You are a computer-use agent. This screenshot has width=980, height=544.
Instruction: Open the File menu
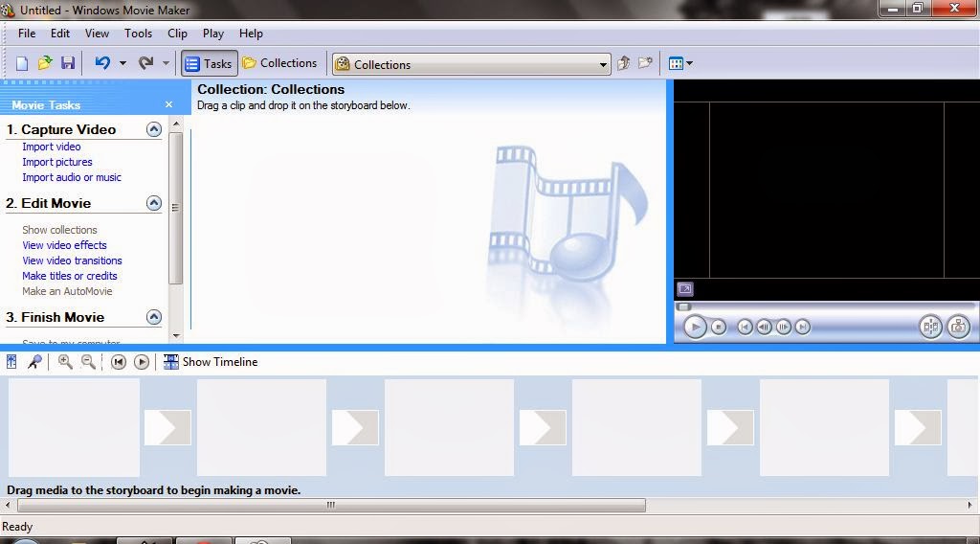click(x=27, y=34)
